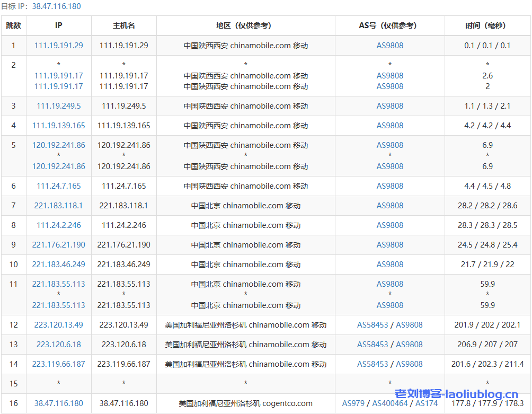Open the 223.120.6.18 IP link in hop 13
The image size is (532, 414).
(x=59, y=345)
